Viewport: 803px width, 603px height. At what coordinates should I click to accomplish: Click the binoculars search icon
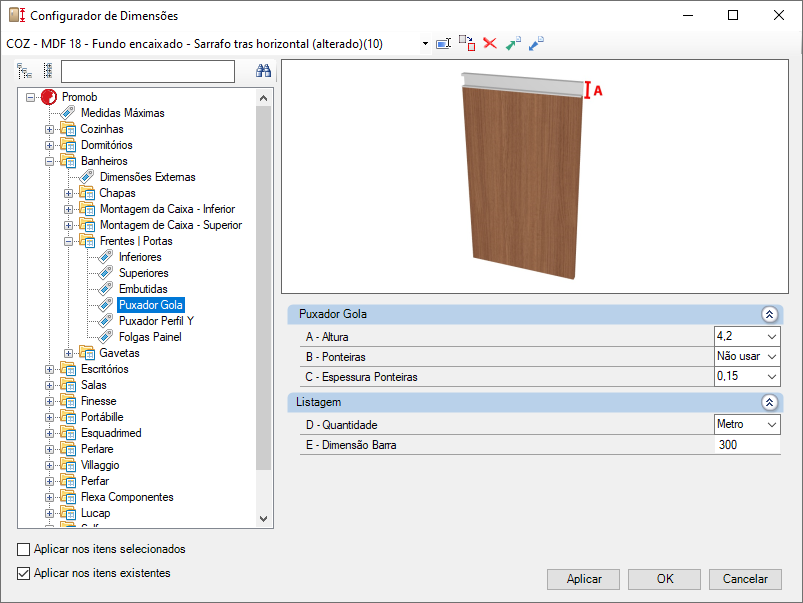pyautogui.click(x=264, y=71)
